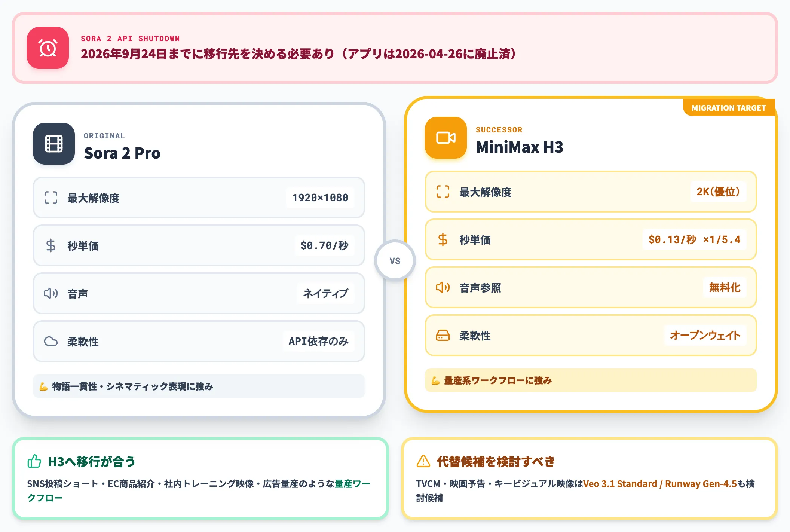Click the Sora 2 Pro title

click(x=122, y=153)
